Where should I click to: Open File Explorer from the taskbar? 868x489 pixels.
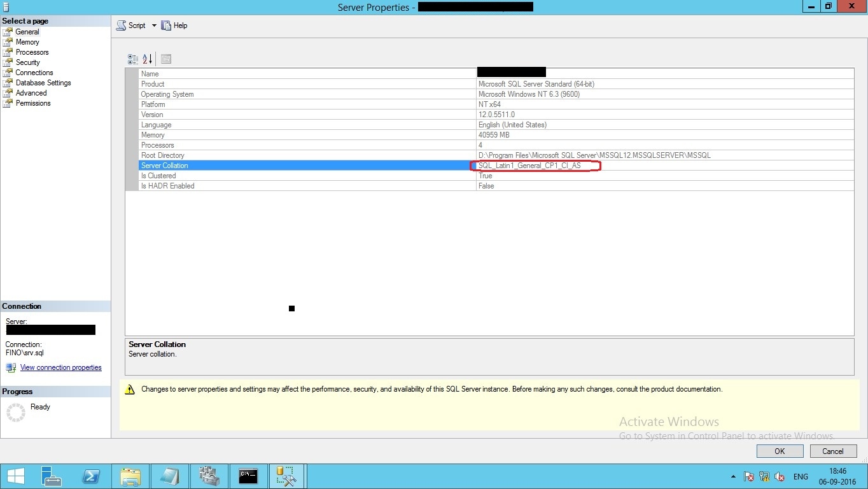tap(130, 476)
